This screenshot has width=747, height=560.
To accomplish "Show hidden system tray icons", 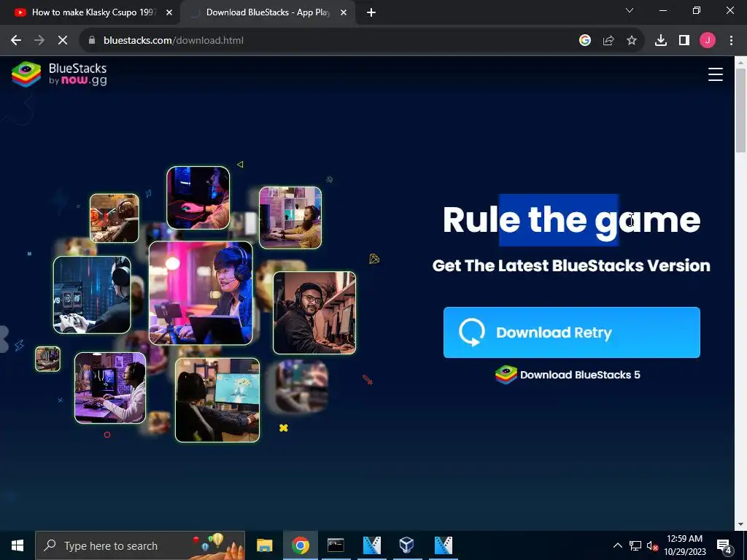I will pos(617,545).
